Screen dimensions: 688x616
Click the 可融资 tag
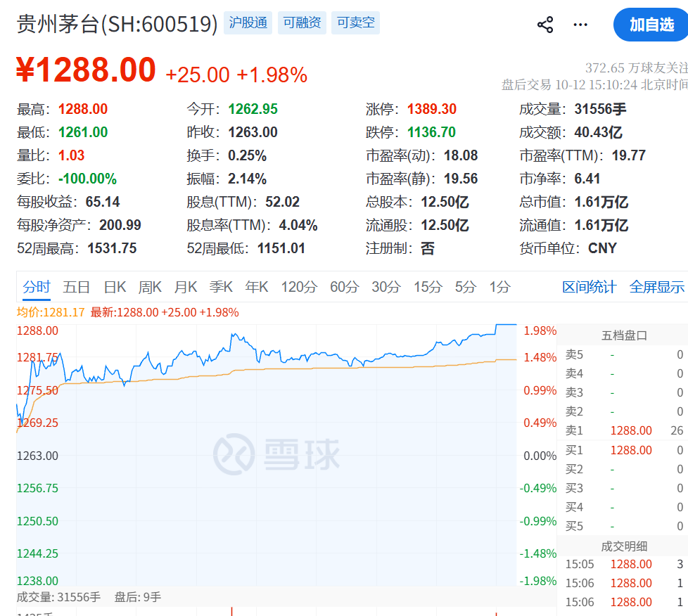(x=302, y=23)
